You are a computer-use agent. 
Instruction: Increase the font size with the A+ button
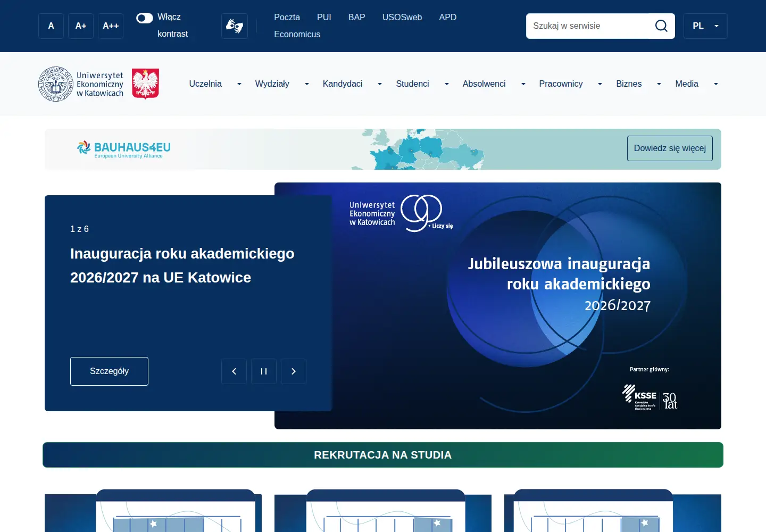tap(81, 26)
